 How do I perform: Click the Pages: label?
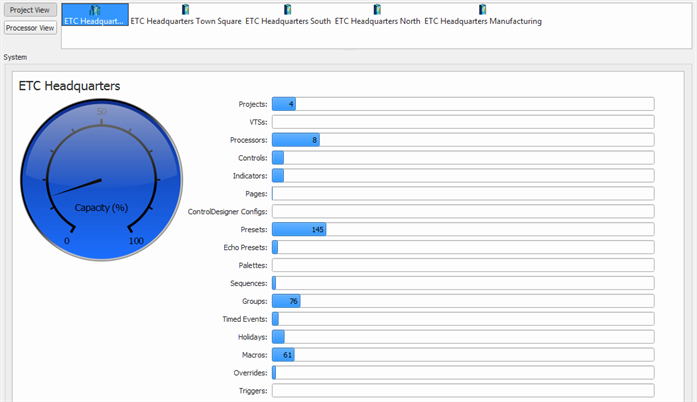(256, 194)
